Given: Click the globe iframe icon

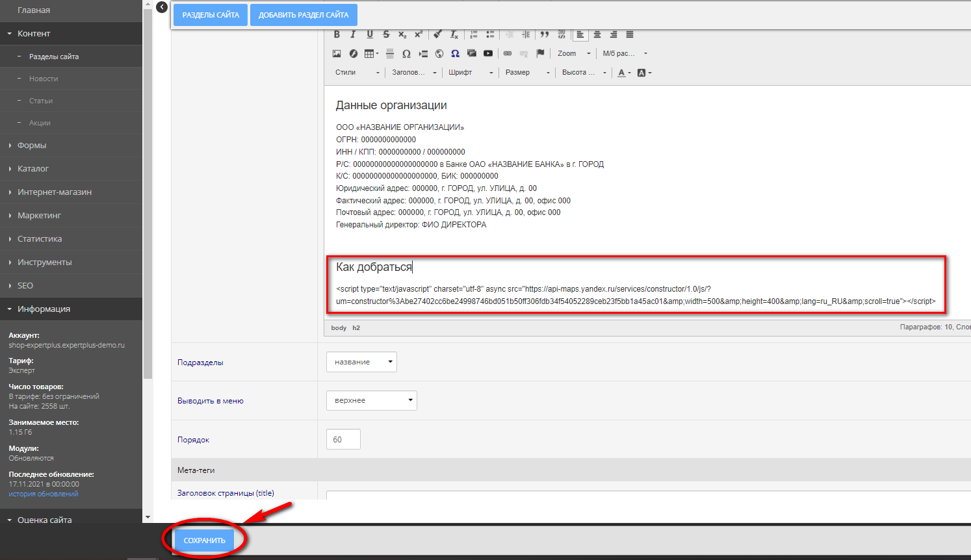Looking at the screenshot, I should click(x=439, y=53).
